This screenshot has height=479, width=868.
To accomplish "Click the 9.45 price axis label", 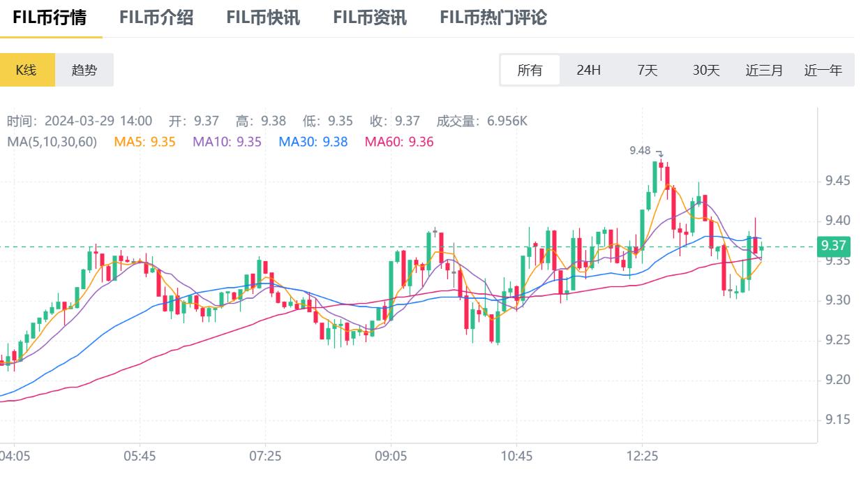I will [x=837, y=181].
